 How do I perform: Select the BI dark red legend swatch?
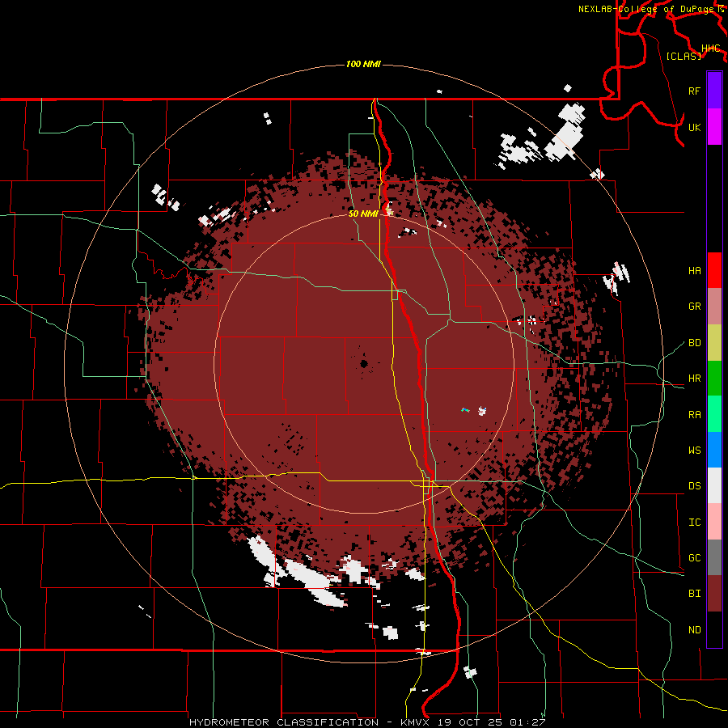(714, 594)
